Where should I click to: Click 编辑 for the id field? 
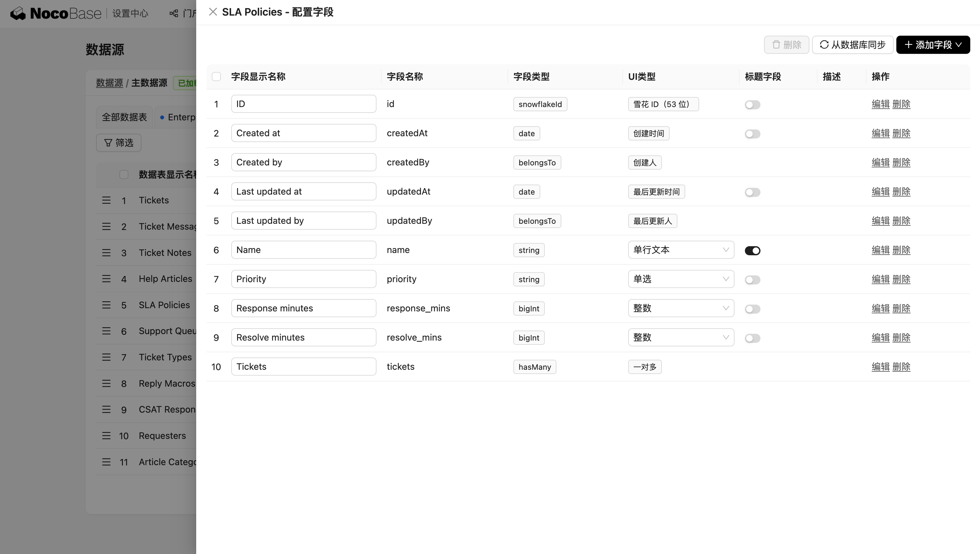click(880, 104)
